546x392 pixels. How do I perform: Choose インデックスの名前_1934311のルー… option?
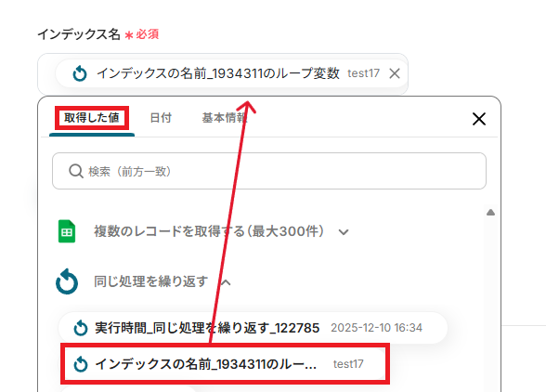coord(225,364)
